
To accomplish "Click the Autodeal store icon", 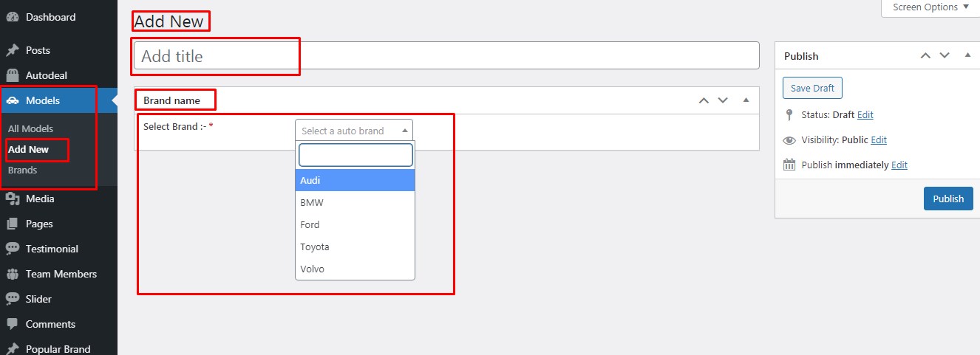I will [x=13, y=75].
